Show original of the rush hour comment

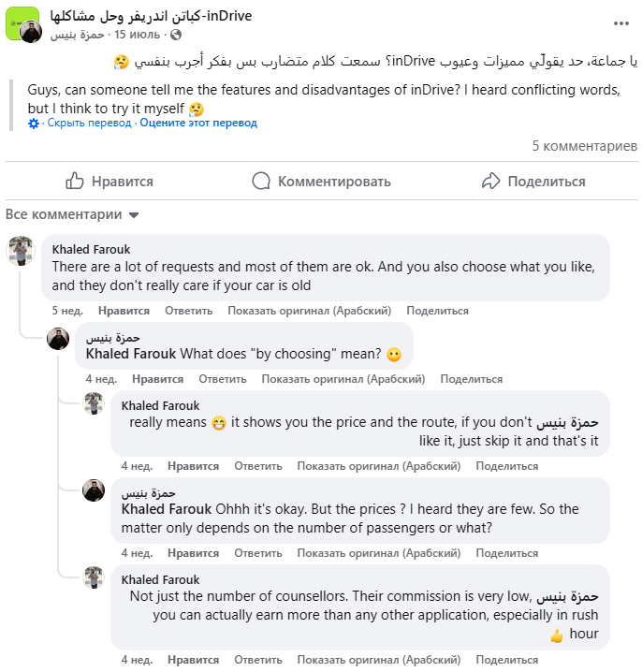click(379, 660)
